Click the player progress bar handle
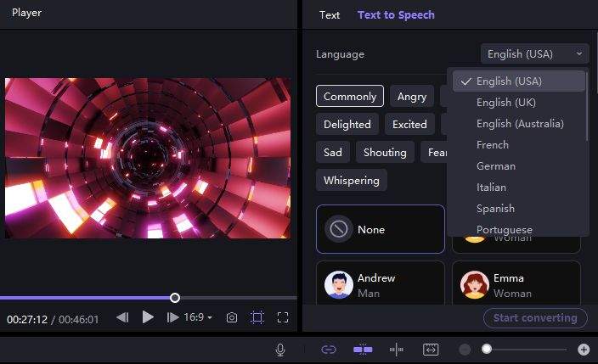598x364 pixels. click(x=175, y=298)
